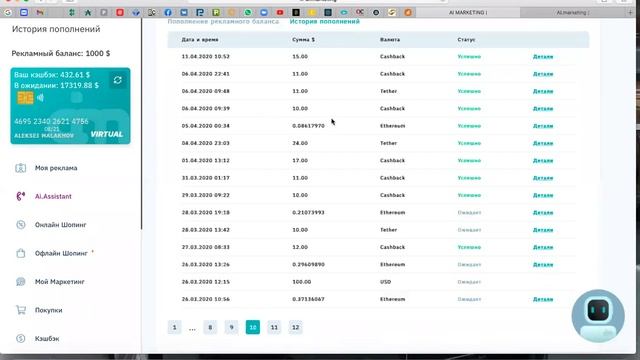This screenshot has width=640, height=360.
Task: Click Рекламный баланс: 1000 $ text
Action: tap(61, 53)
